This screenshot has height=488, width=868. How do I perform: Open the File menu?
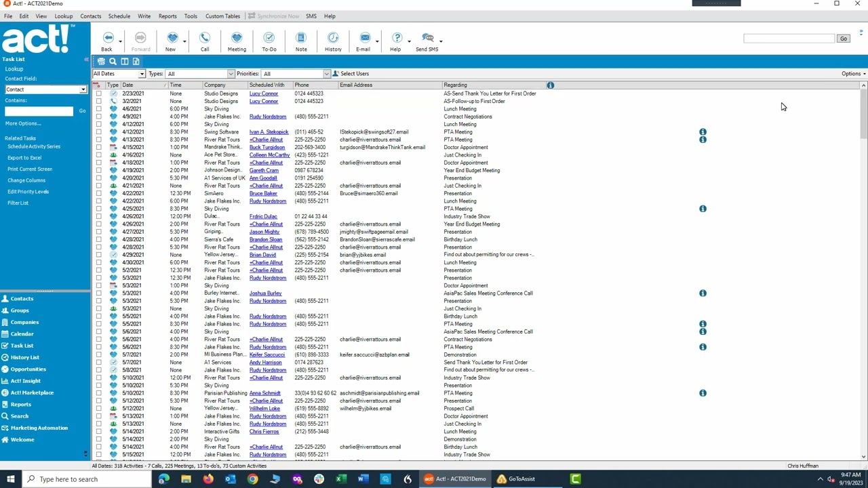(8, 16)
